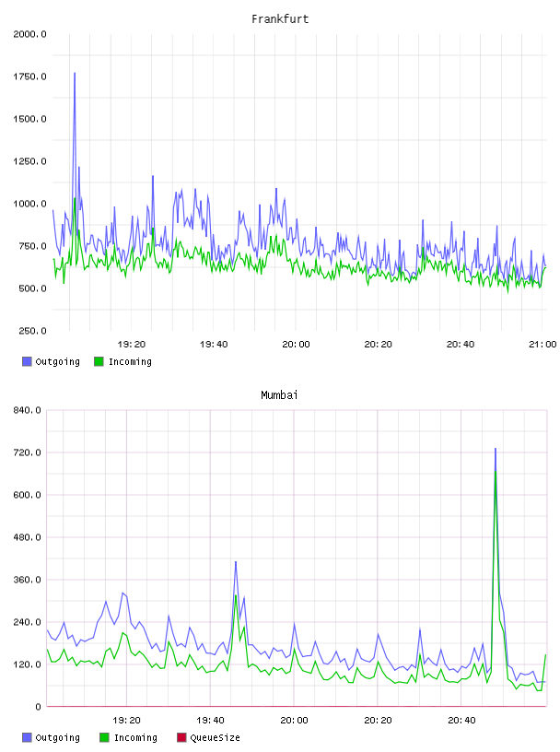Click the Outgoing blue swatch in Frankfurt legend
The width and height of the screenshot is (560, 752).
pos(27,361)
